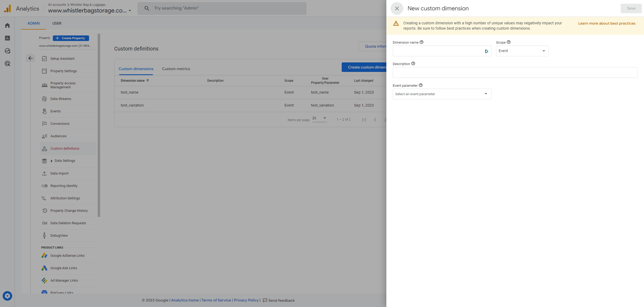Click the admin menu vertical scrollbar
Viewport: 644px width, 307px height.
[99, 125]
